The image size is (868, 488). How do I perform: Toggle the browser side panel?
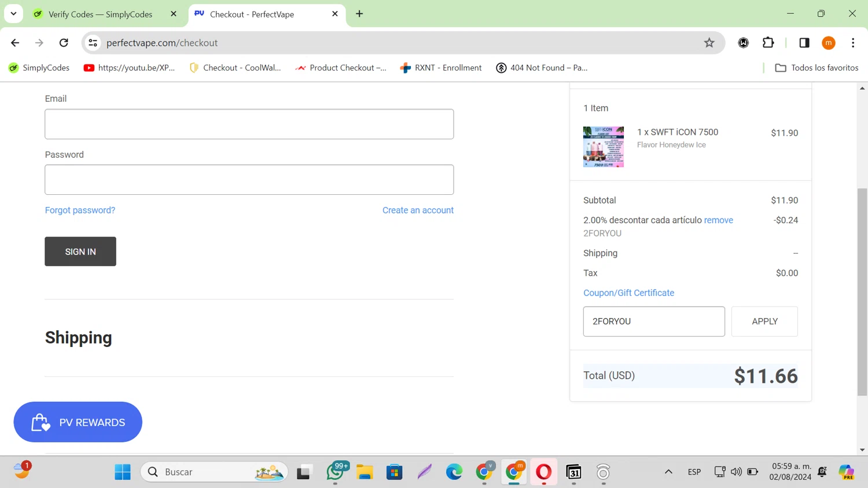(x=804, y=43)
